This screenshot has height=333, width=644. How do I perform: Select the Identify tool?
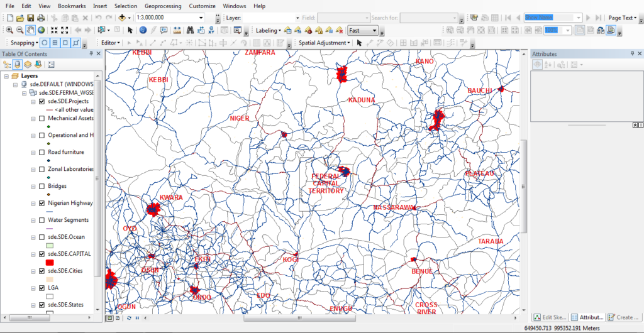click(x=143, y=30)
